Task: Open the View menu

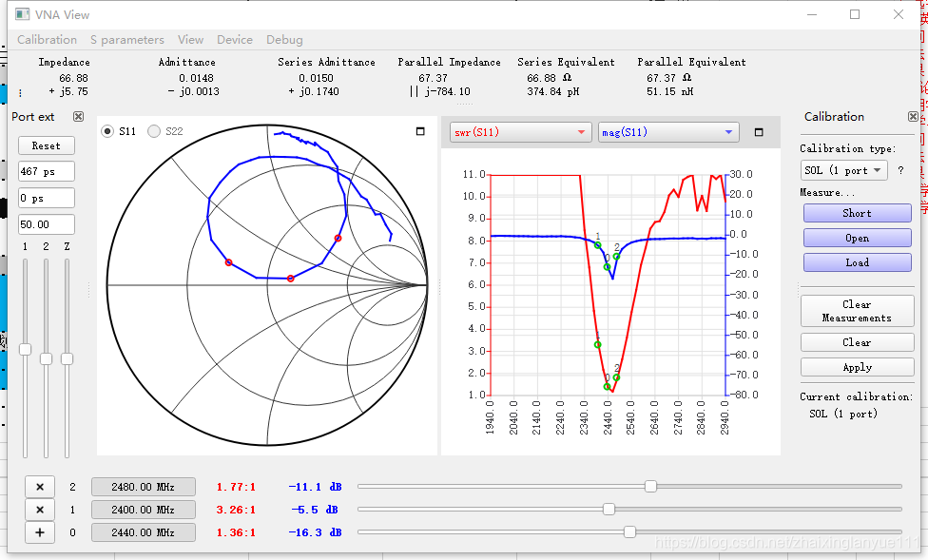Action: click(x=190, y=40)
